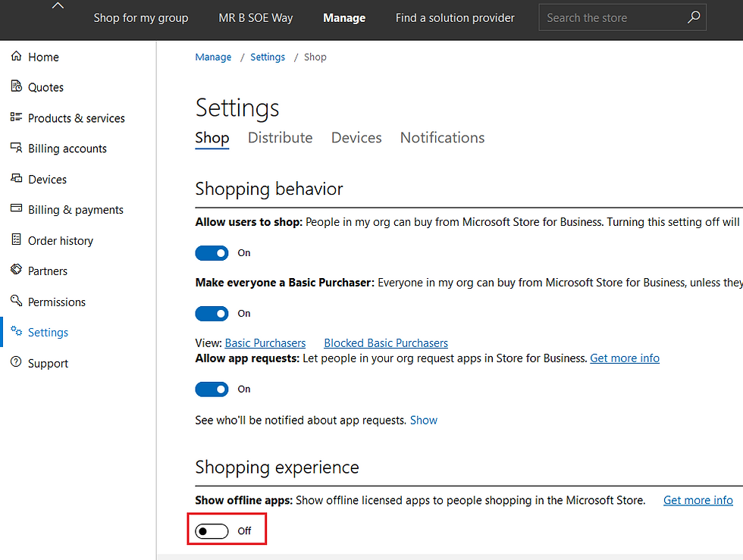Viewport: 743px width, 560px height.
Task: Select Settings label in the sidebar
Action: click(x=48, y=333)
